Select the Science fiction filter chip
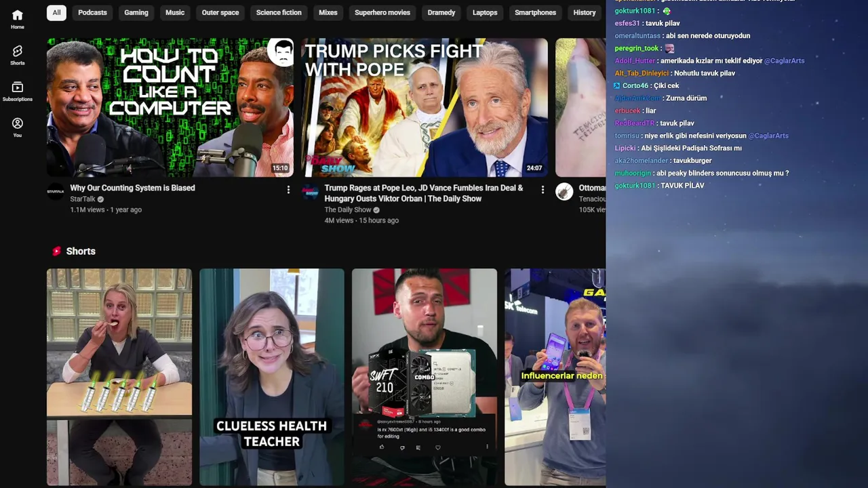 (279, 12)
